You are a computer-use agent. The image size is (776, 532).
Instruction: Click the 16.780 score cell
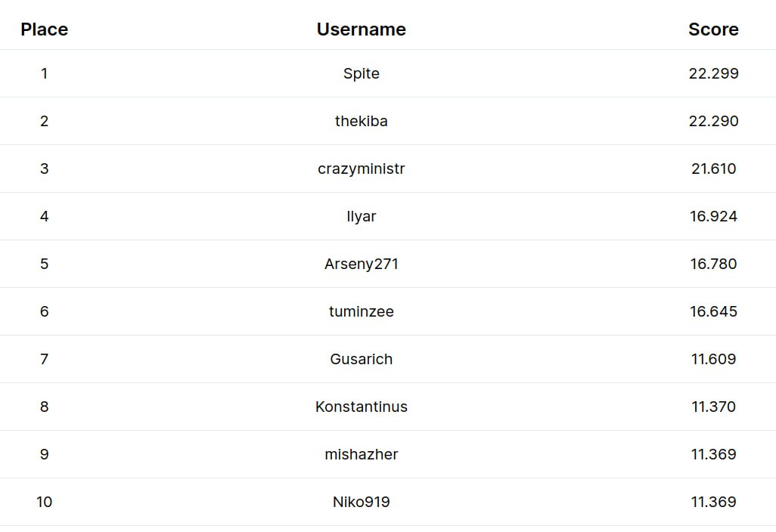tap(713, 264)
